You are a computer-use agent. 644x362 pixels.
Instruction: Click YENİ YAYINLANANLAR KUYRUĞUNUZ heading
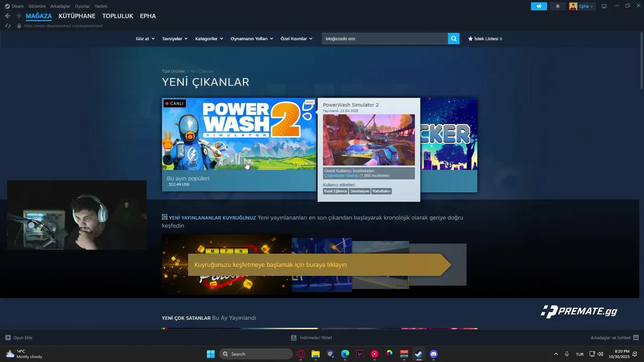(212, 218)
